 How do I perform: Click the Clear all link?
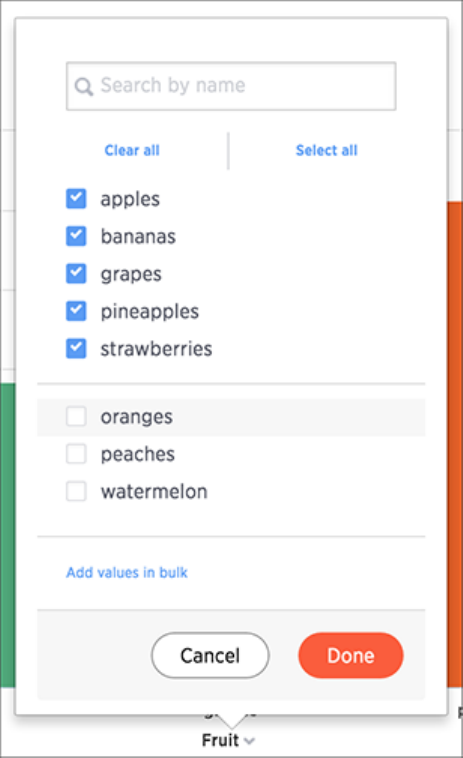(x=132, y=150)
